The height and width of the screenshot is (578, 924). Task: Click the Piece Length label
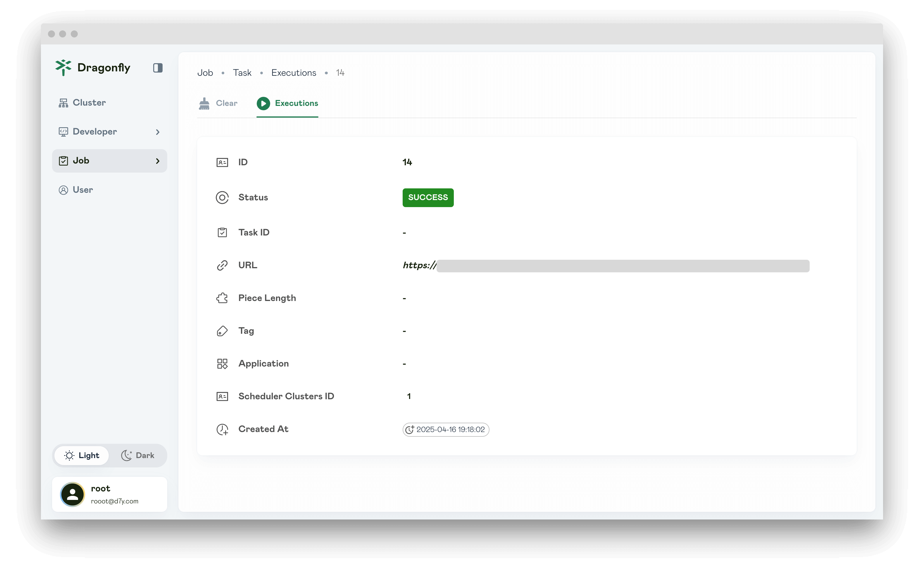(267, 298)
